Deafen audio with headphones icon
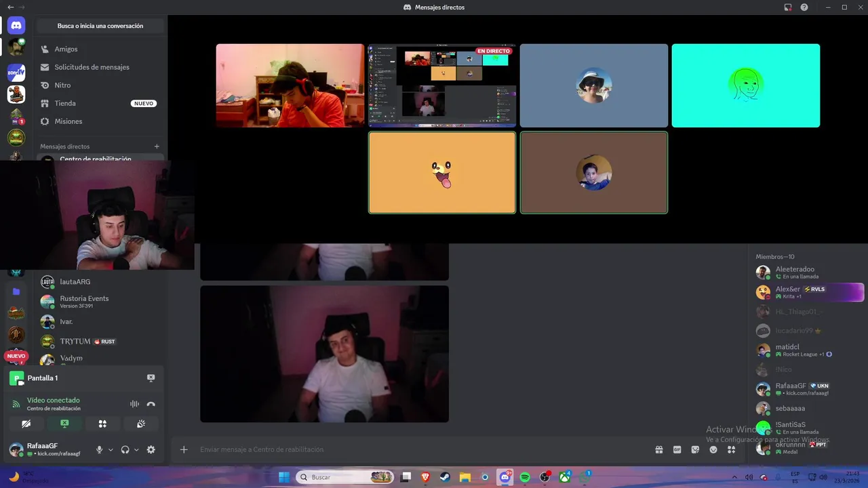The height and width of the screenshot is (488, 868). (x=125, y=449)
